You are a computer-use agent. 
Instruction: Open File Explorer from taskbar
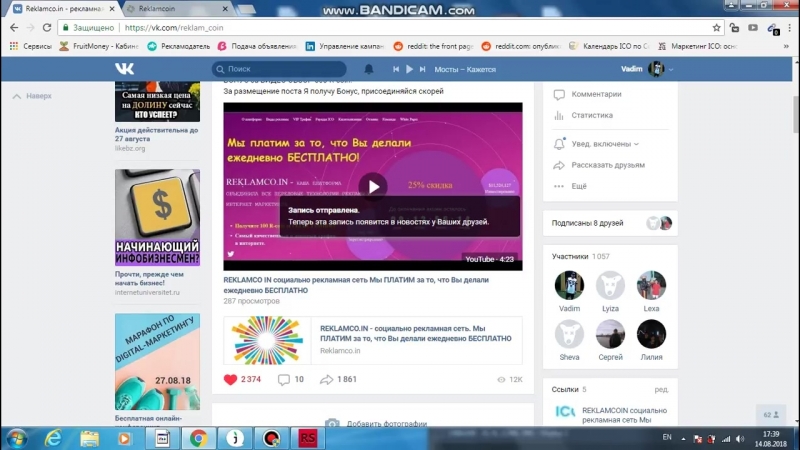point(90,438)
